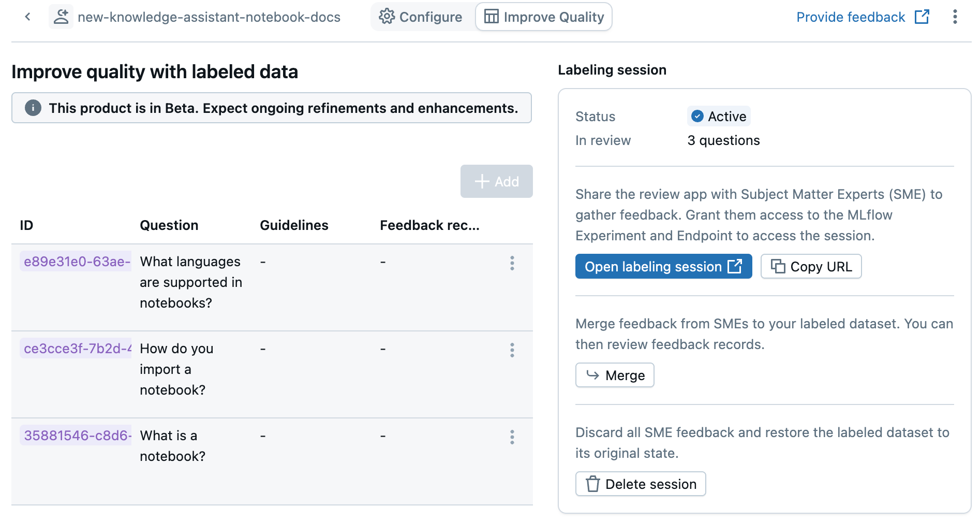Viewport: 980px width, 521px height.
Task: Select the Improve Quality tab
Action: [x=544, y=17]
